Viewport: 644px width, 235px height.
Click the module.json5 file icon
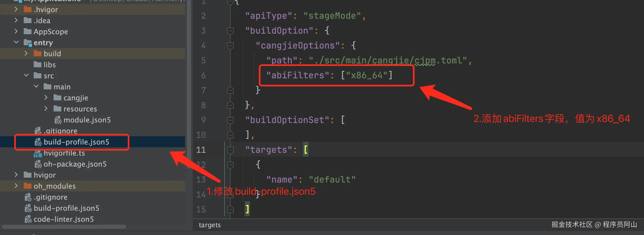58,120
